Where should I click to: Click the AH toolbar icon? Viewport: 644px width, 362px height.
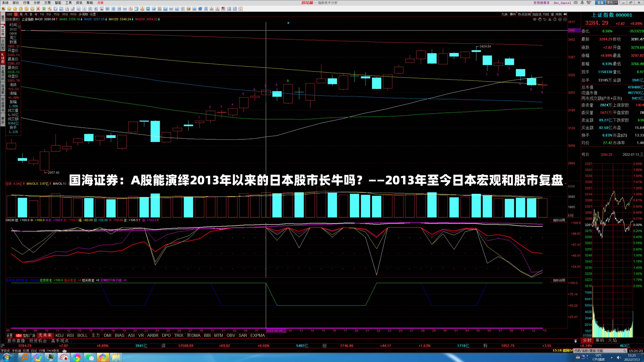pyautogui.click(x=125, y=9)
